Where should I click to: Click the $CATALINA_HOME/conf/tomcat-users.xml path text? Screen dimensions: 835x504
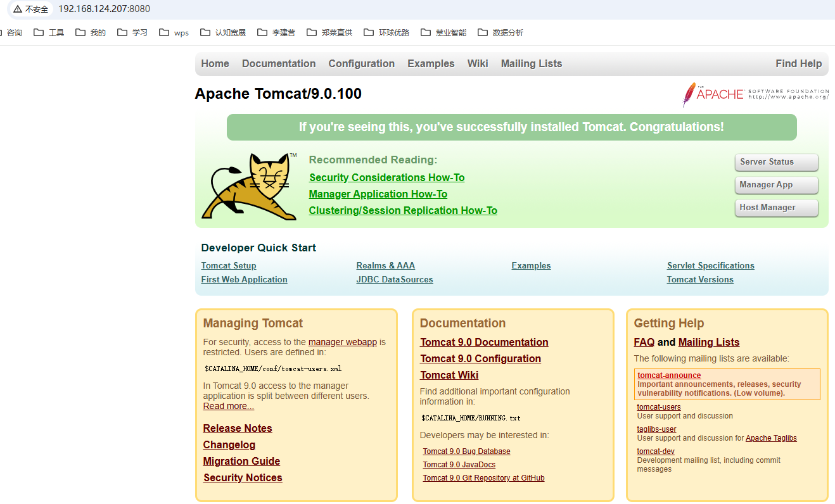pyautogui.click(x=273, y=369)
